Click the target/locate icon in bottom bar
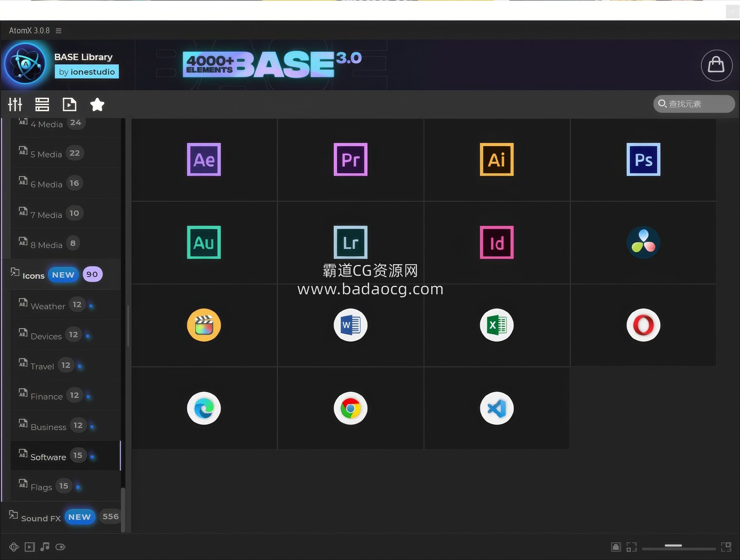Screen dimensions: 740x560 click(14, 547)
